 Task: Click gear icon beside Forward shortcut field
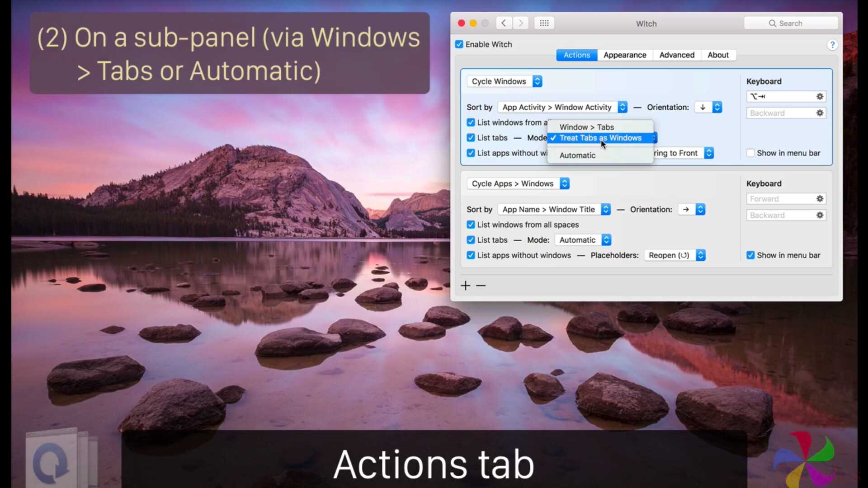[x=820, y=199]
